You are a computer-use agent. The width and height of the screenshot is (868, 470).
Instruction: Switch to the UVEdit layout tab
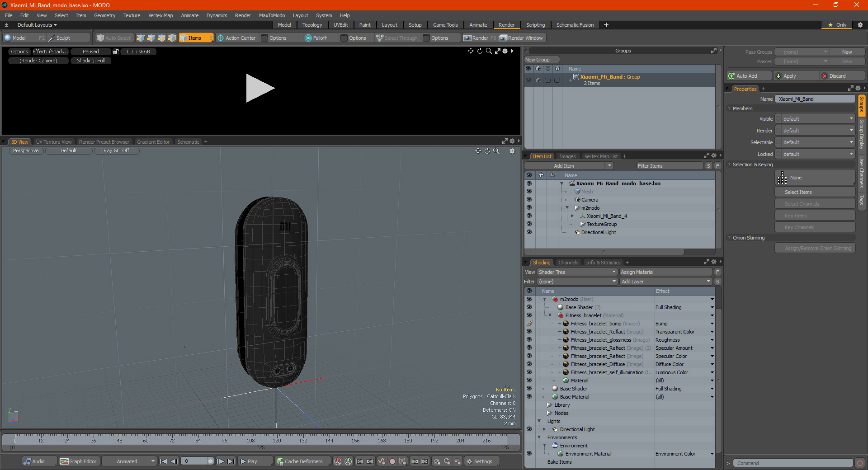point(341,25)
